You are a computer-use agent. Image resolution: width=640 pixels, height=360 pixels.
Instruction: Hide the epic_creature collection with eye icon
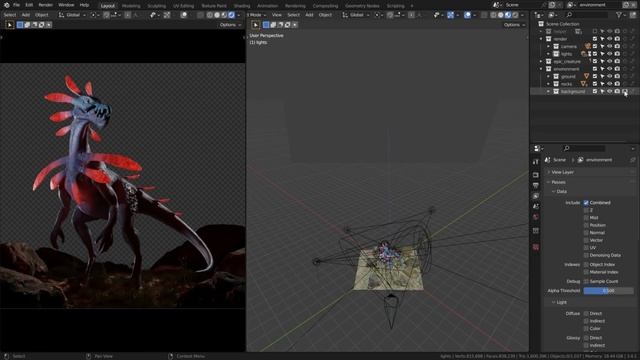[610, 61]
